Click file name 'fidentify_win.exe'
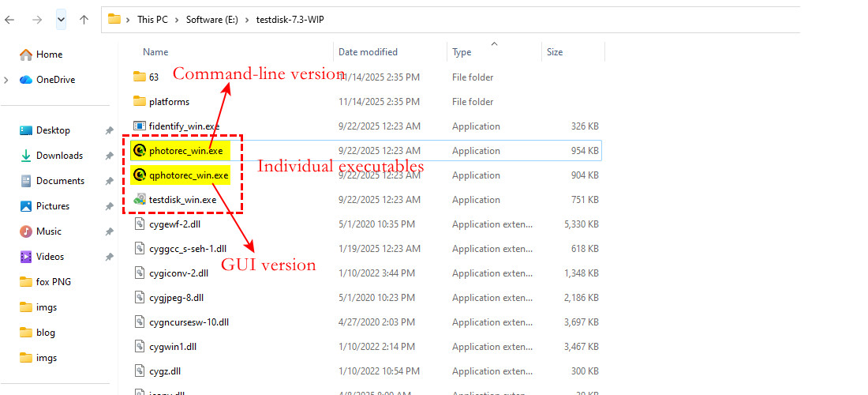Viewport: 868px width, 395px height. pos(185,126)
